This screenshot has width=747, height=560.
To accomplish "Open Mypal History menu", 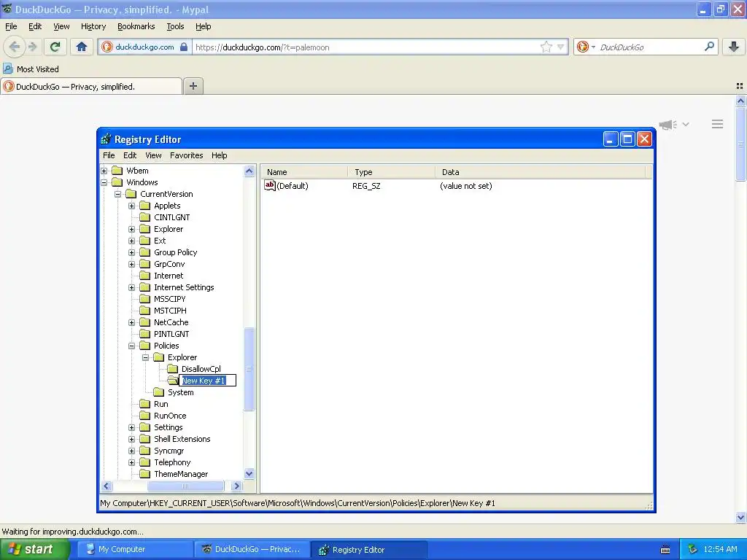I will coord(93,26).
